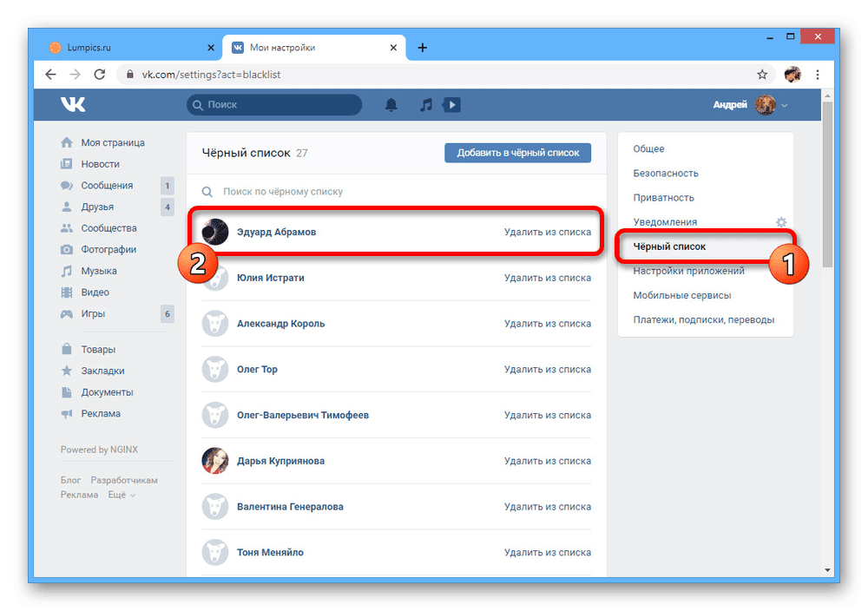Click Игры counter badge 6
This screenshot has width=868, height=611.
(168, 314)
